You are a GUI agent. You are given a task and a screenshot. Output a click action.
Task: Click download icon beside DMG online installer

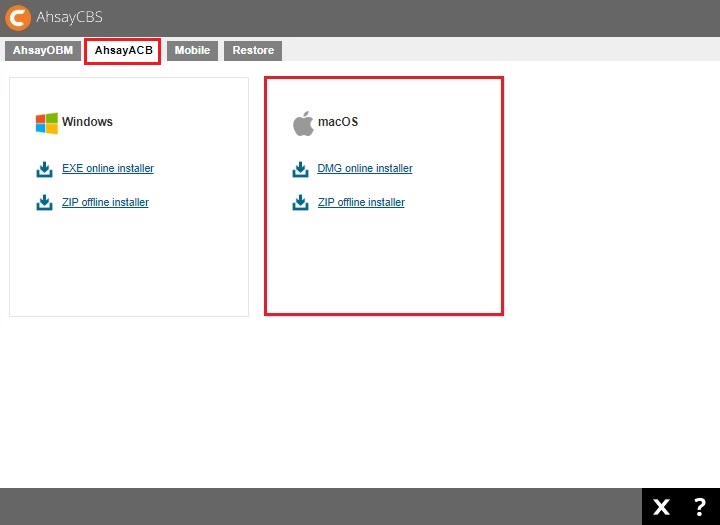pyautogui.click(x=300, y=169)
